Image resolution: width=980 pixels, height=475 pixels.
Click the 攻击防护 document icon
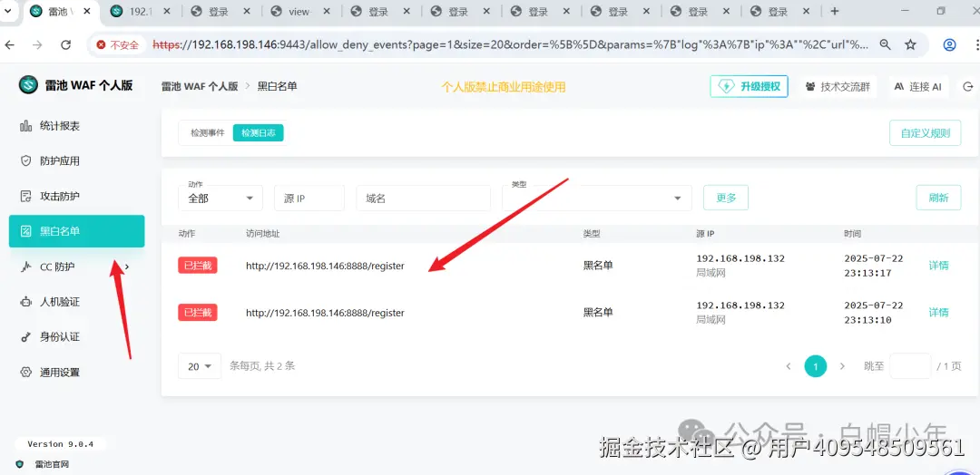tap(25, 196)
